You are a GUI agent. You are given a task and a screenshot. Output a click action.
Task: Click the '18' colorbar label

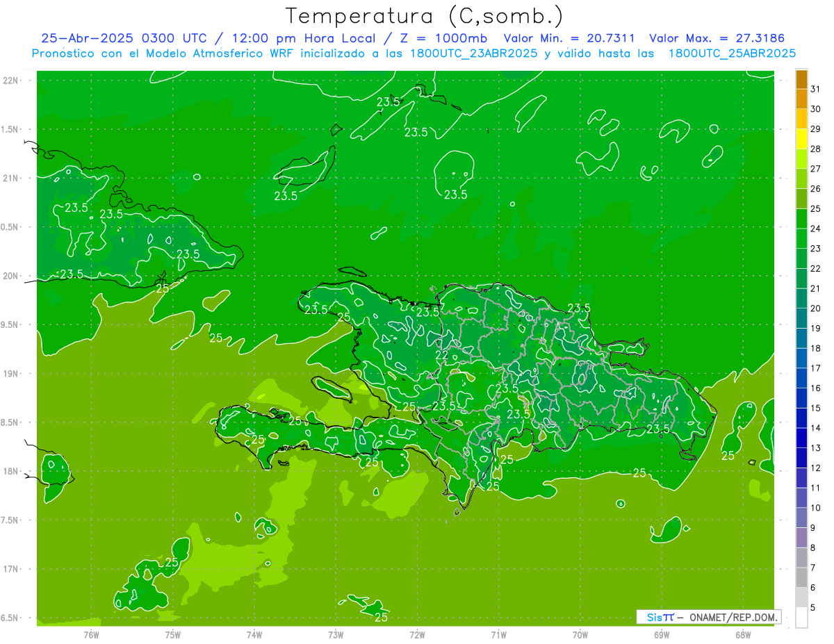coord(815,348)
